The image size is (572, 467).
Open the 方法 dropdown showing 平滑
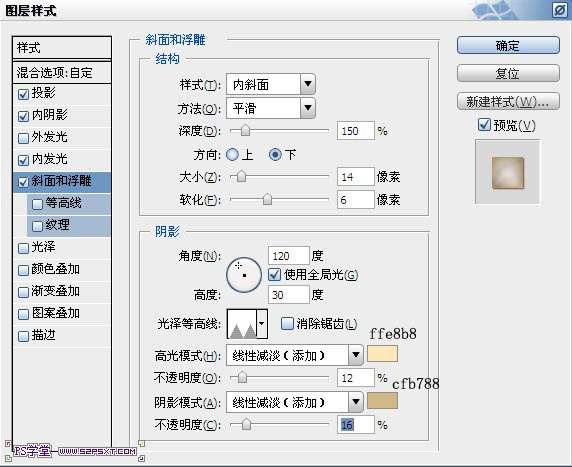tap(271, 108)
